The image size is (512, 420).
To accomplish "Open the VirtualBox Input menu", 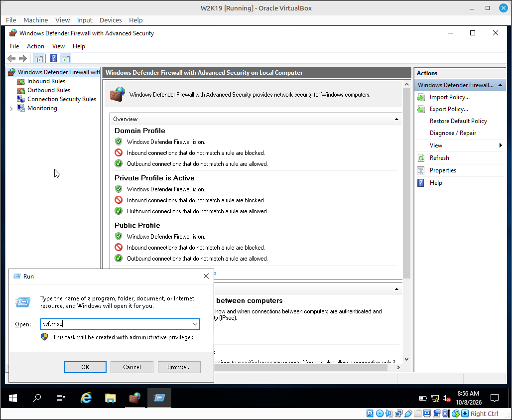I will pyautogui.click(x=85, y=20).
